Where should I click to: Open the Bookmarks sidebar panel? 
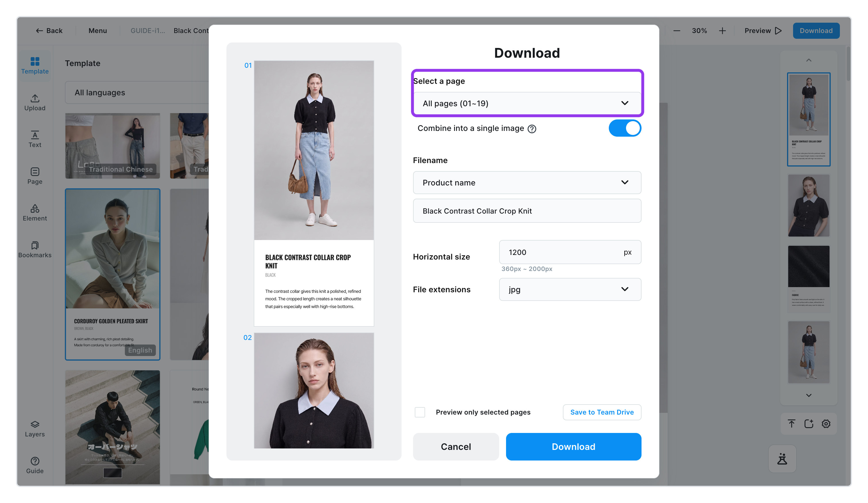point(35,249)
